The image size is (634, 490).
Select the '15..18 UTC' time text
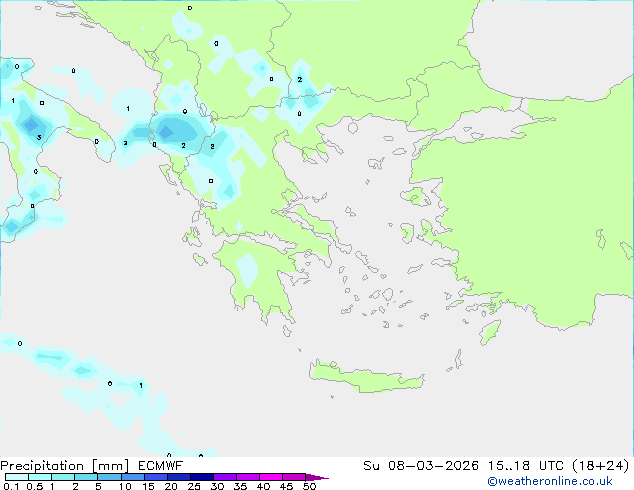(x=526, y=466)
